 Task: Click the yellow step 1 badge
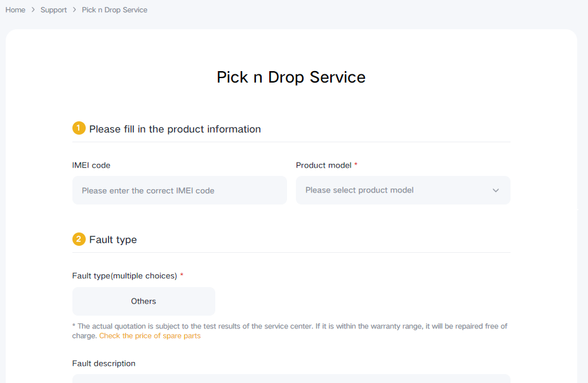pos(79,128)
